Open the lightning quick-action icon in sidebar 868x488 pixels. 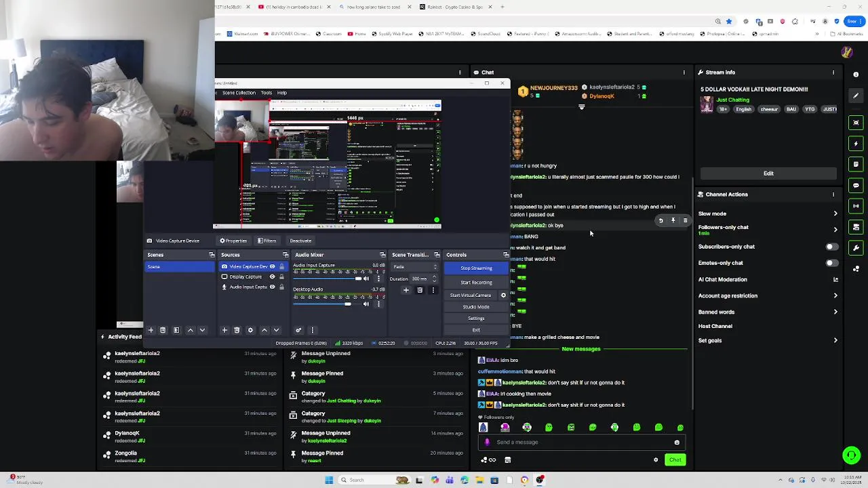coord(856,144)
